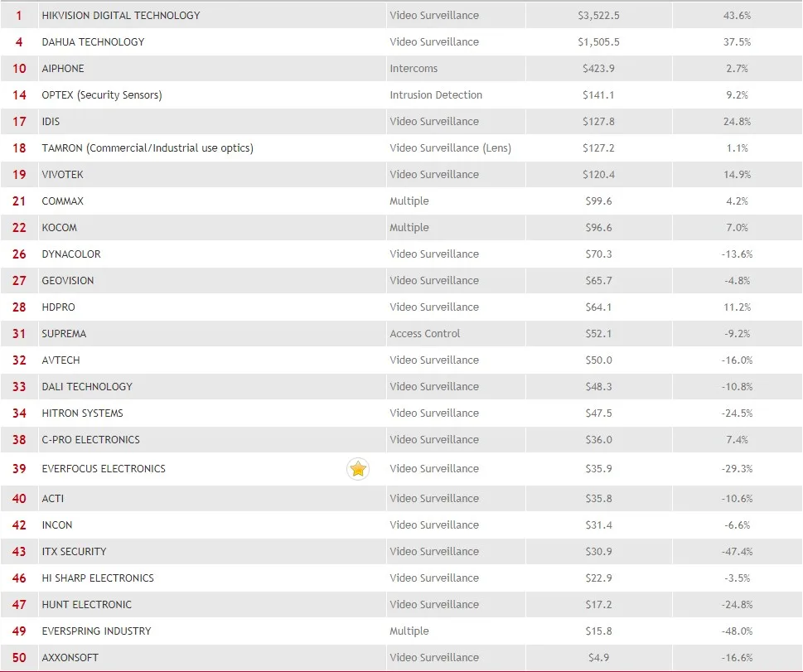This screenshot has width=803, height=672.
Task: Click the 24.8% growth value for IDIS
Action: pos(737,121)
